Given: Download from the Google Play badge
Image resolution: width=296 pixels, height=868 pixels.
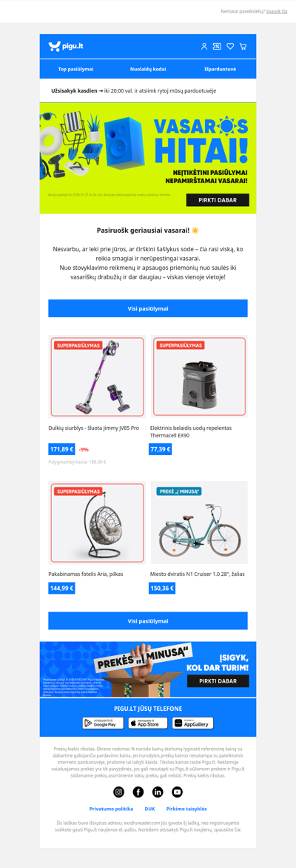Looking at the screenshot, I should pos(104,723).
